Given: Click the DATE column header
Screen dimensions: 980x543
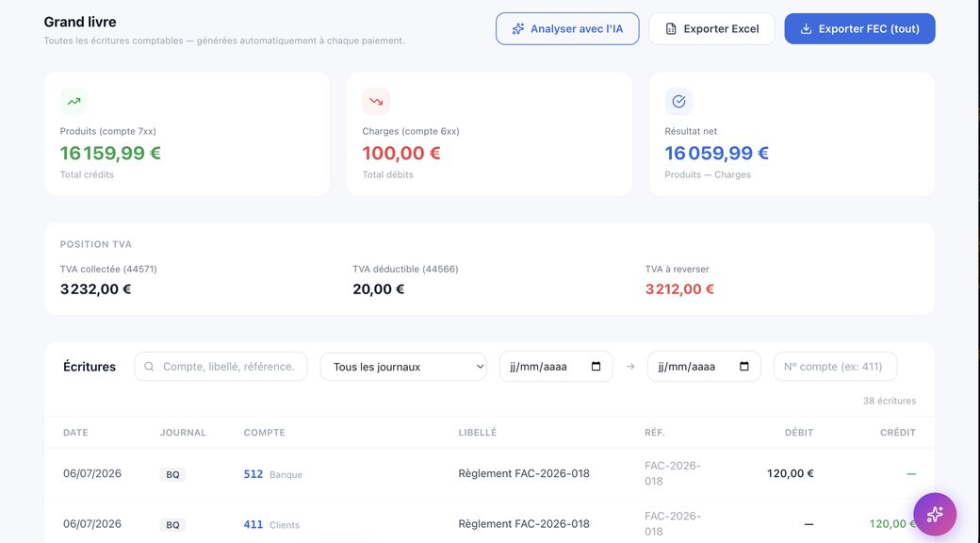Looking at the screenshot, I should tap(75, 433).
